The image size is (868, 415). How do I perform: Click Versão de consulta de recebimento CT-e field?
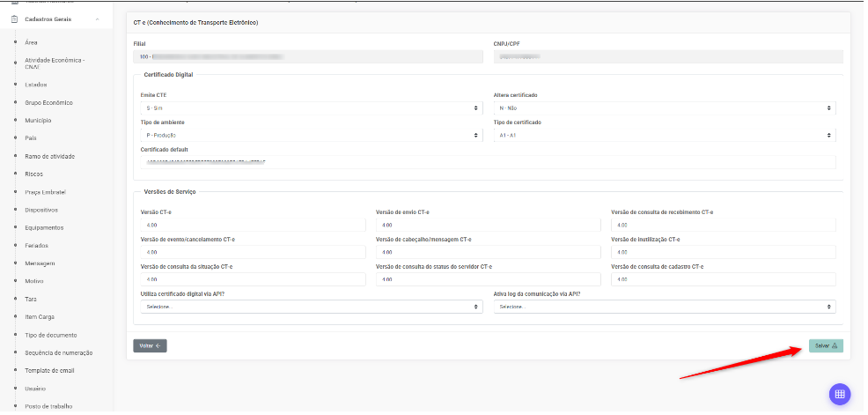click(724, 226)
